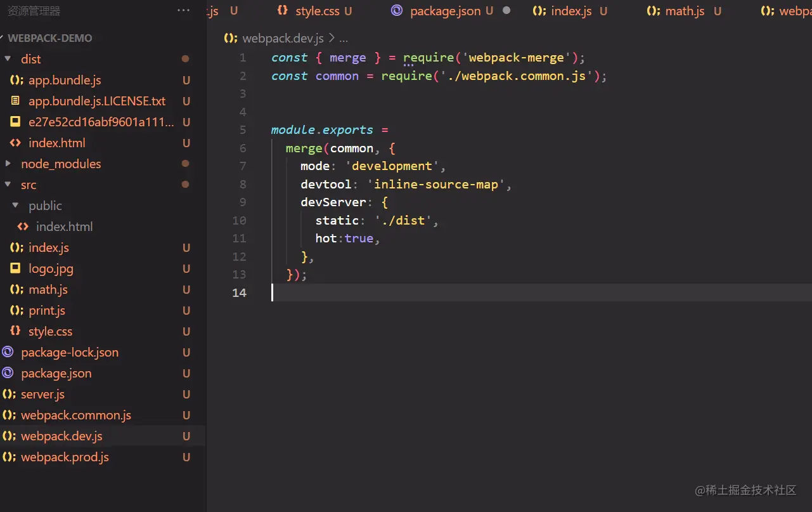
Task: Switch to the index.js editor tab
Action: (x=570, y=11)
